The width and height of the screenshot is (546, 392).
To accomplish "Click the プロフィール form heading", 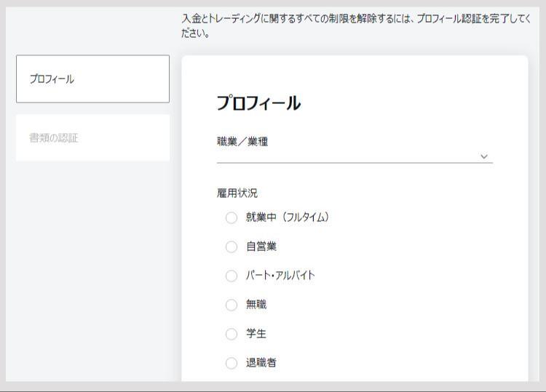I will tap(258, 103).
